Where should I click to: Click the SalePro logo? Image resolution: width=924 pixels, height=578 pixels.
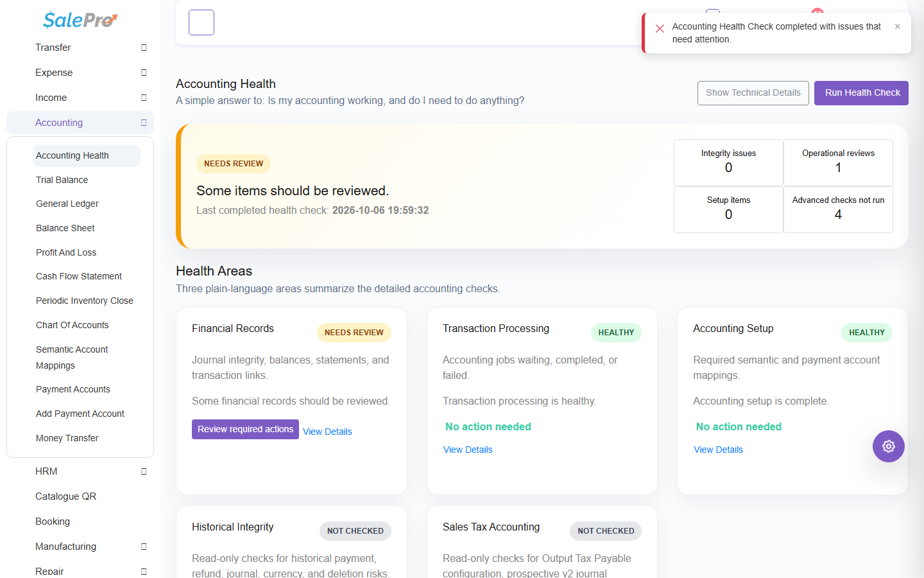(80, 20)
